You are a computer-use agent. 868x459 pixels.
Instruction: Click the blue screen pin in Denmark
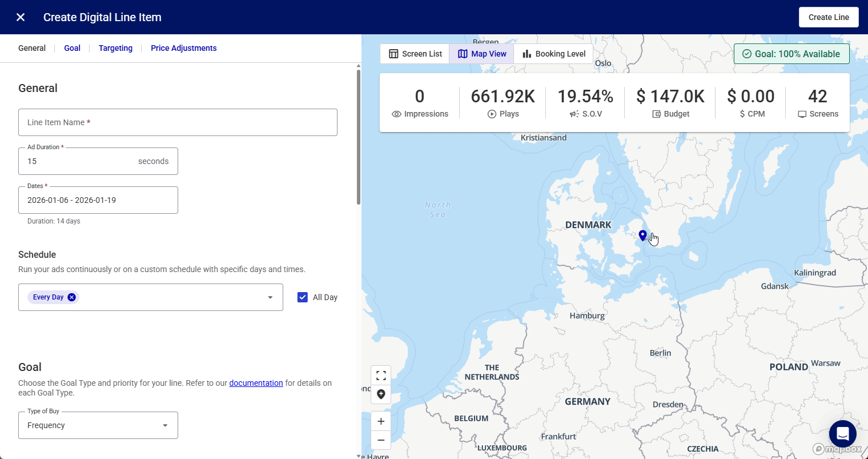[x=642, y=235]
